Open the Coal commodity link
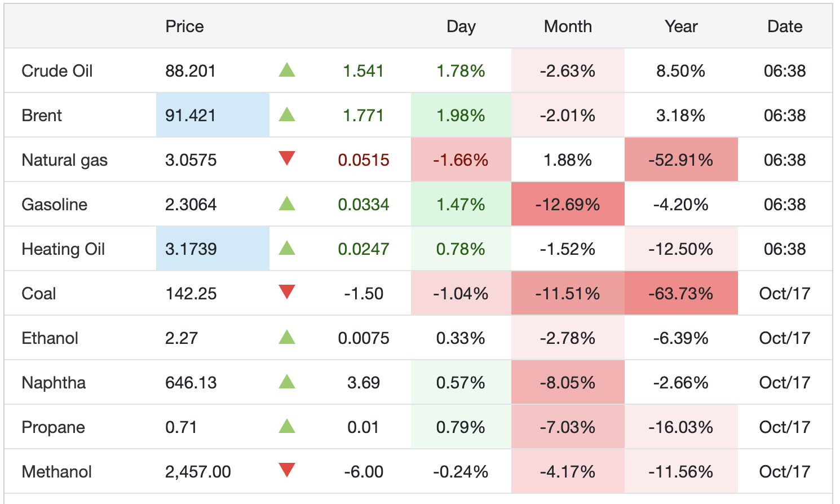The height and width of the screenshot is (504, 840). coord(38,294)
